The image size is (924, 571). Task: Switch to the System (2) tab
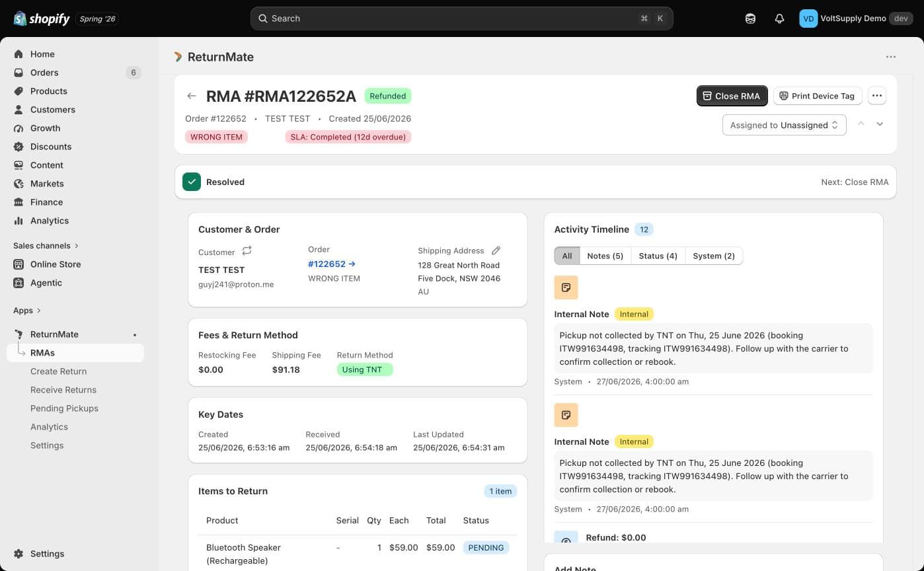click(x=714, y=256)
